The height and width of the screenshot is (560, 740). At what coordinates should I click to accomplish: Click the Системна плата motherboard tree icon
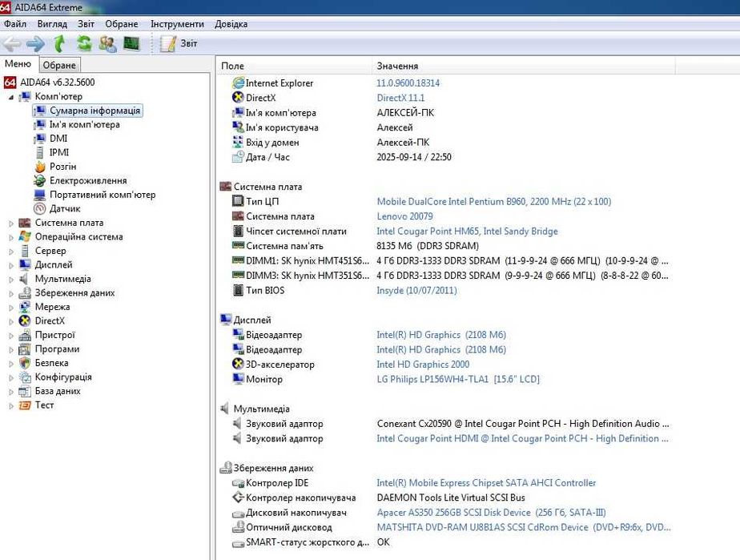[x=25, y=223]
